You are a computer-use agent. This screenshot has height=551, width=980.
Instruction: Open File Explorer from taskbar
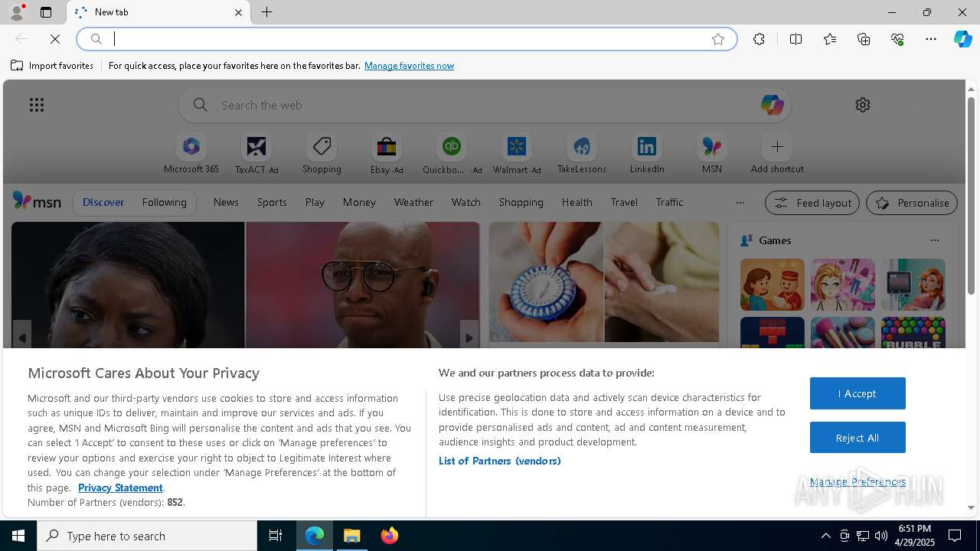(352, 536)
